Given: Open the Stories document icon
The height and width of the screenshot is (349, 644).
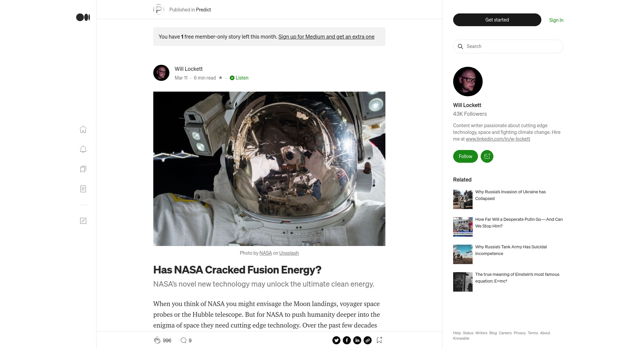Looking at the screenshot, I should (x=83, y=189).
